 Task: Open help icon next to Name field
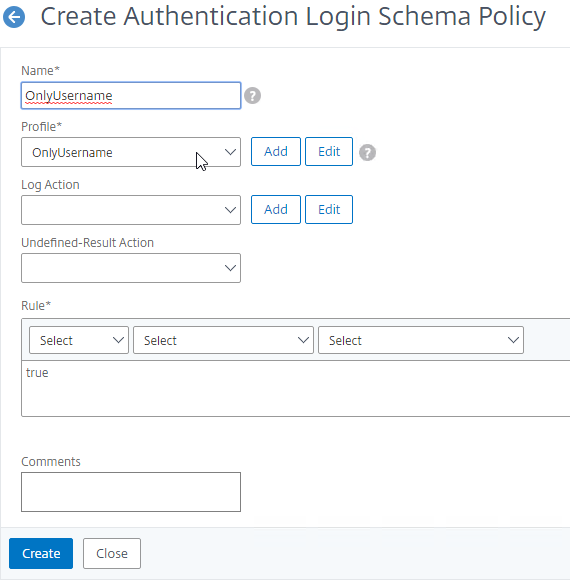[253, 96]
